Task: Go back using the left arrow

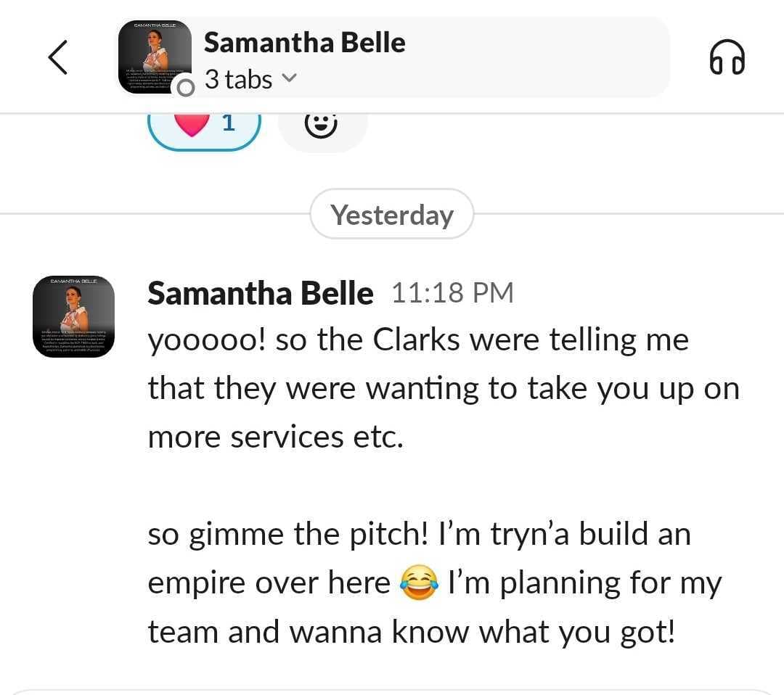Action: point(58,57)
